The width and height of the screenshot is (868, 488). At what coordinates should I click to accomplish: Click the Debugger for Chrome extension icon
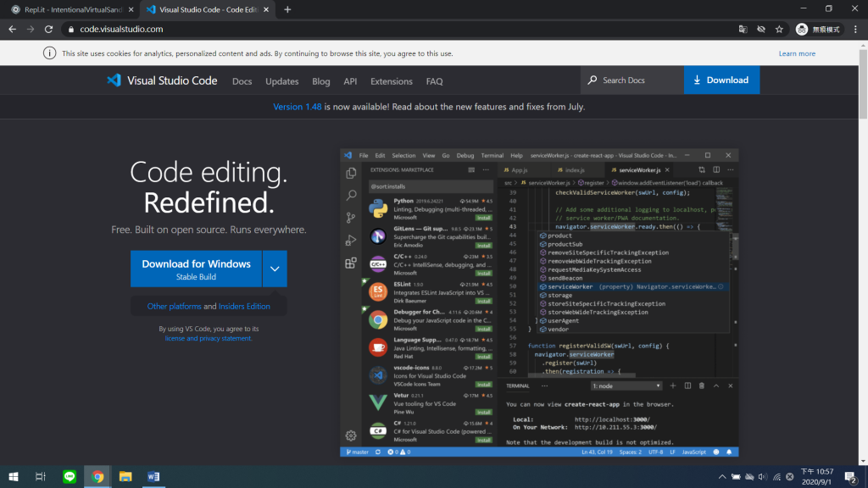[x=378, y=319]
